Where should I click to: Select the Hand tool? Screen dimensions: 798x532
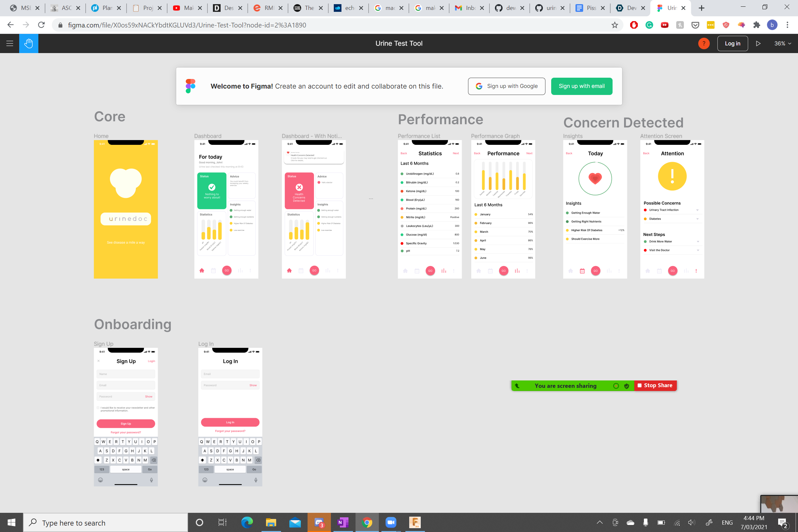(28, 43)
